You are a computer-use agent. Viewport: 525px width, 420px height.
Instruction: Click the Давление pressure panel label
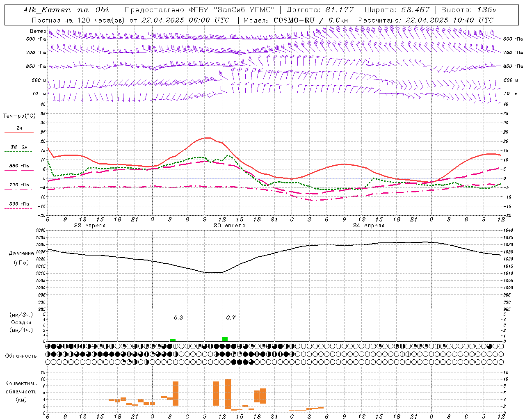[21, 253]
